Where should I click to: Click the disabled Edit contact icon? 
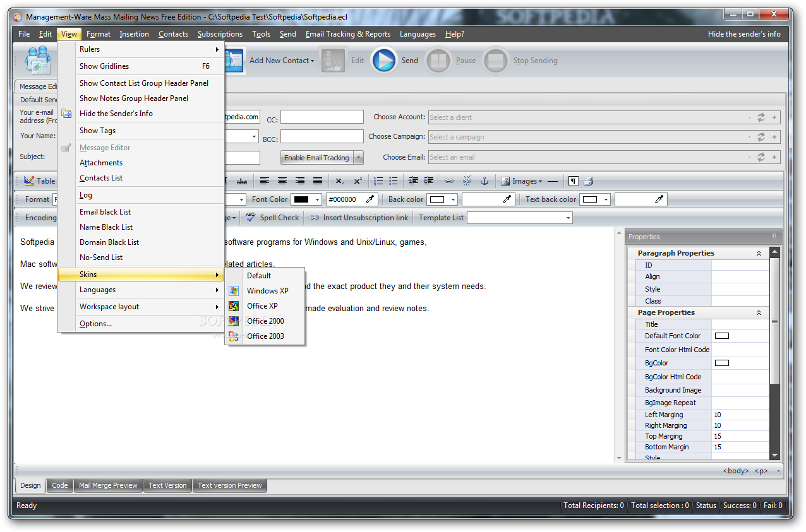tap(334, 61)
